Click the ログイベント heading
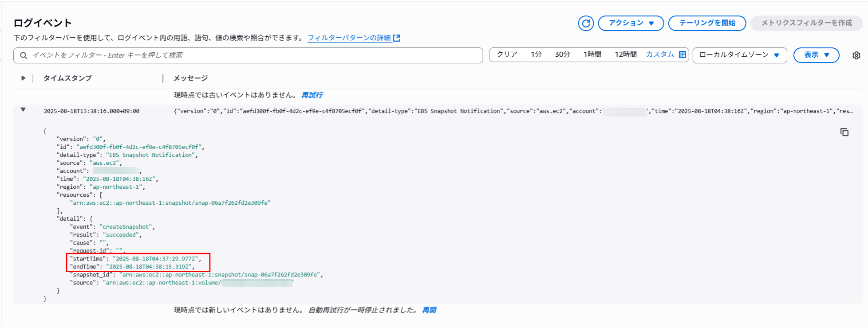This screenshot has height=327, width=868. (x=43, y=23)
